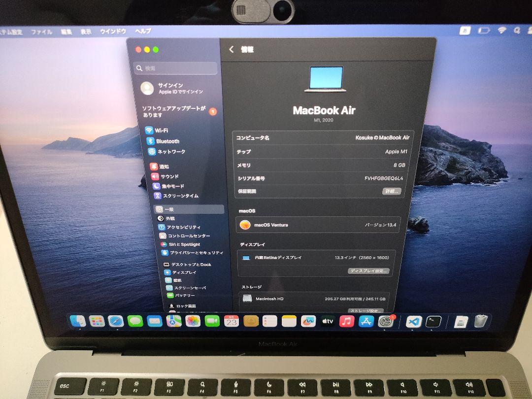Click 詳細... button for 保証範囲
The image size is (532, 399).
point(392,191)
